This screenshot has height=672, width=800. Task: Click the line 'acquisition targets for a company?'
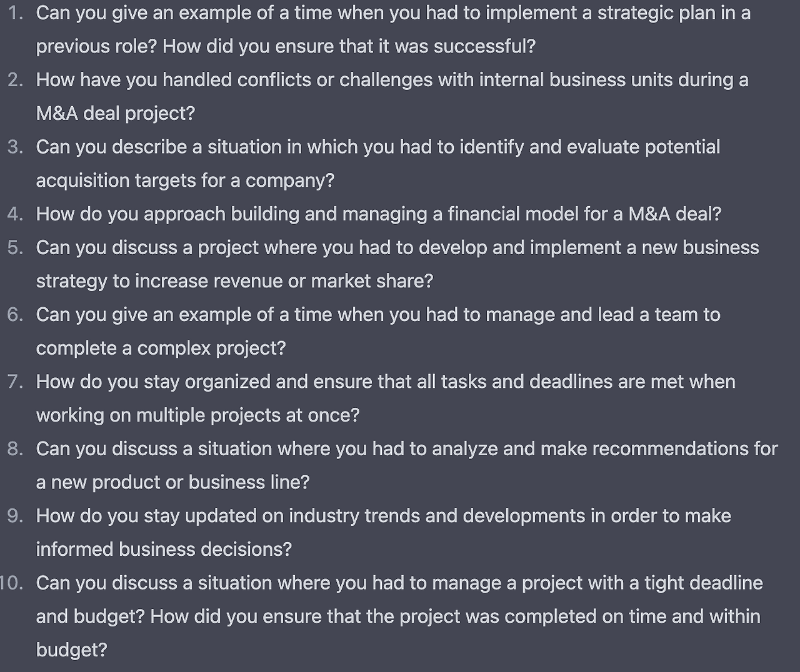click(x=185, y=180)
